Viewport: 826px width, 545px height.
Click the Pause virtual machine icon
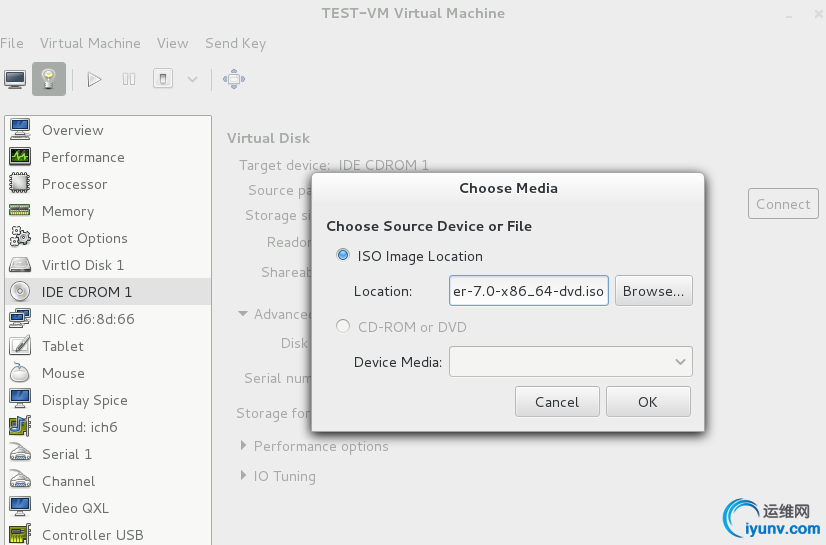pos(129,79)
